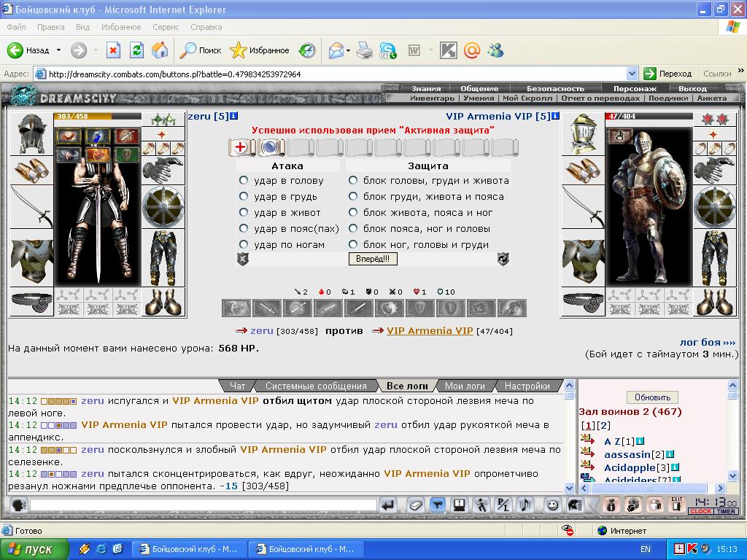This screenshot has height=560, width=747.
Task: Click the P/L translit icon
Action: tap(503, 505)
